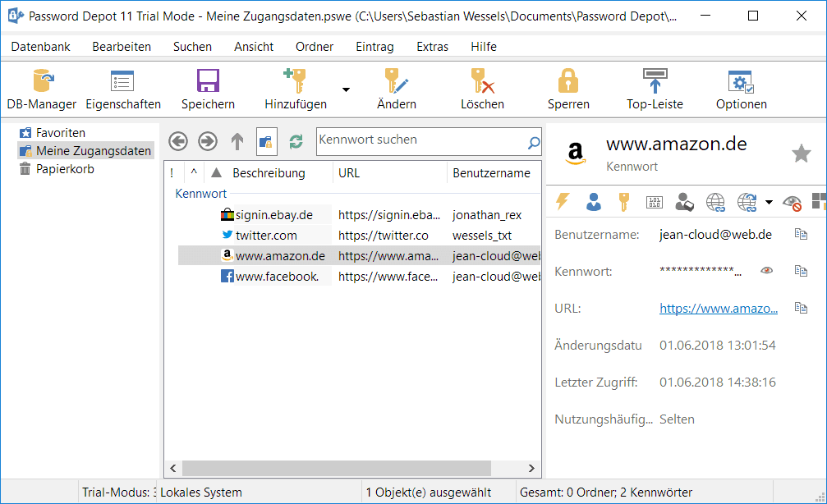Copy the Kennwort to clipboard
Screen dimensions: 827x504
[802, 271]
